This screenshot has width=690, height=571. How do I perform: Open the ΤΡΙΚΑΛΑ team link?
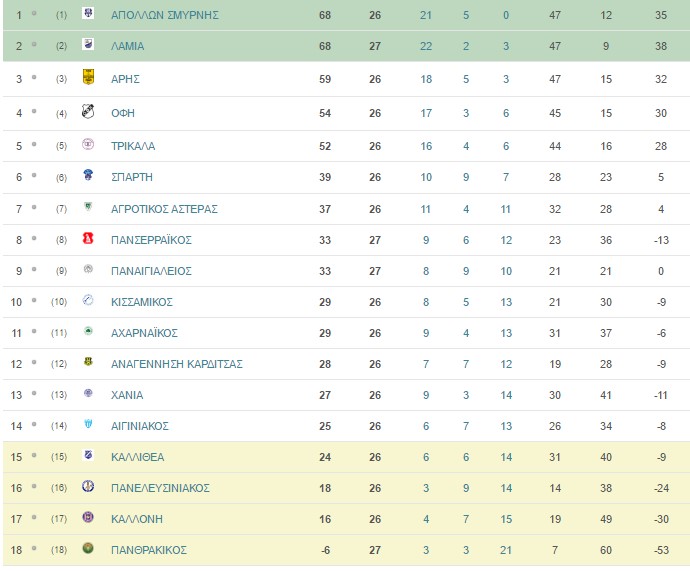click(x=133, y=146)
